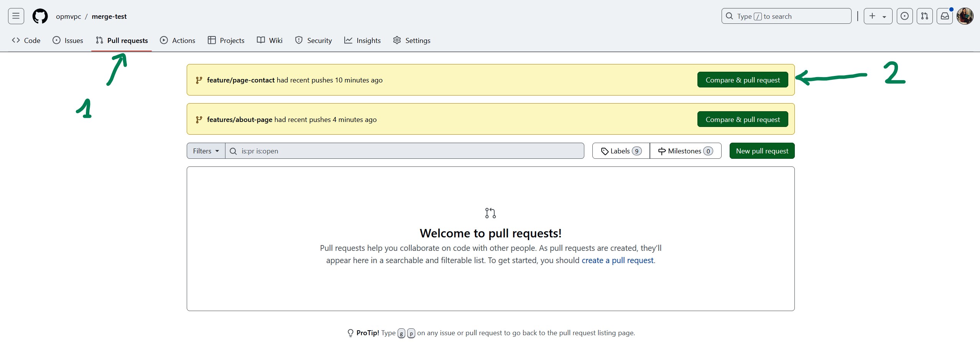This screenshot has width=980, height=354.
Task: Open the user profile avatar
Action: pos(965,16)
